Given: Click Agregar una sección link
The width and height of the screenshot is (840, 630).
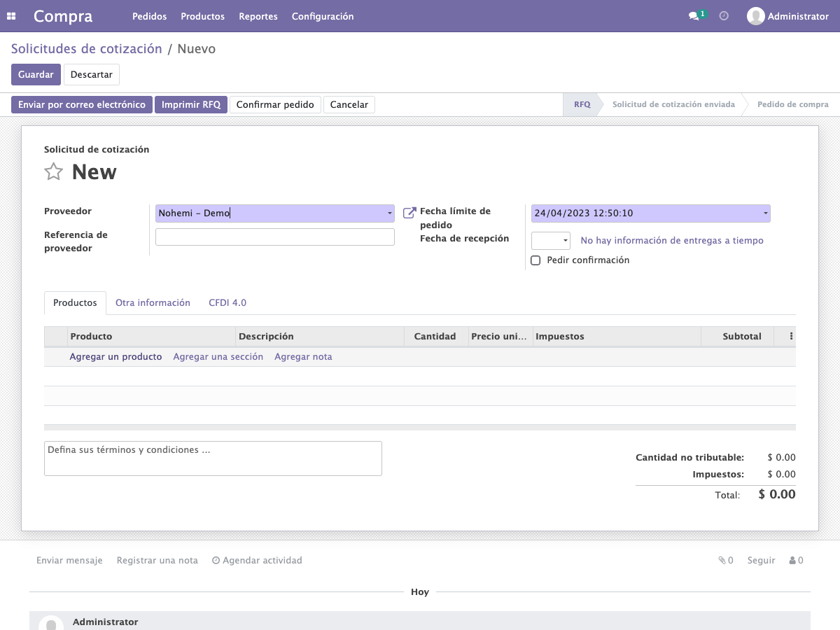Looking at the screenshot, I should click(x=218, y=357).
